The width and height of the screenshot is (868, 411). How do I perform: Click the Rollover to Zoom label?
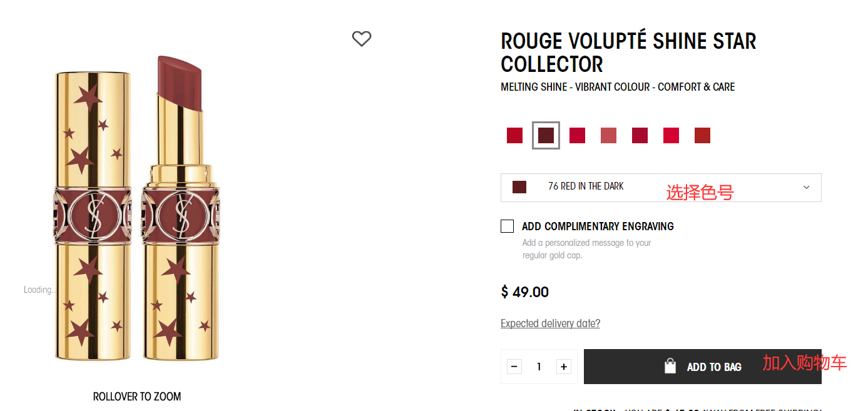pos(137,397)
